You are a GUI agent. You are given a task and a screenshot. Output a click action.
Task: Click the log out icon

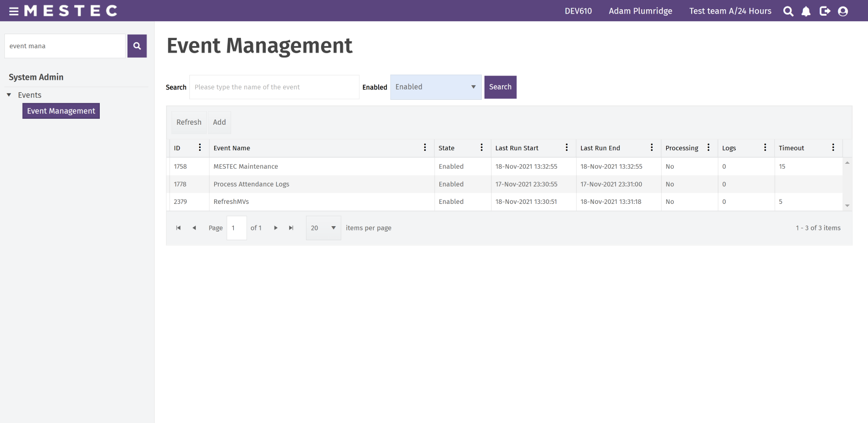pos(825,11)
